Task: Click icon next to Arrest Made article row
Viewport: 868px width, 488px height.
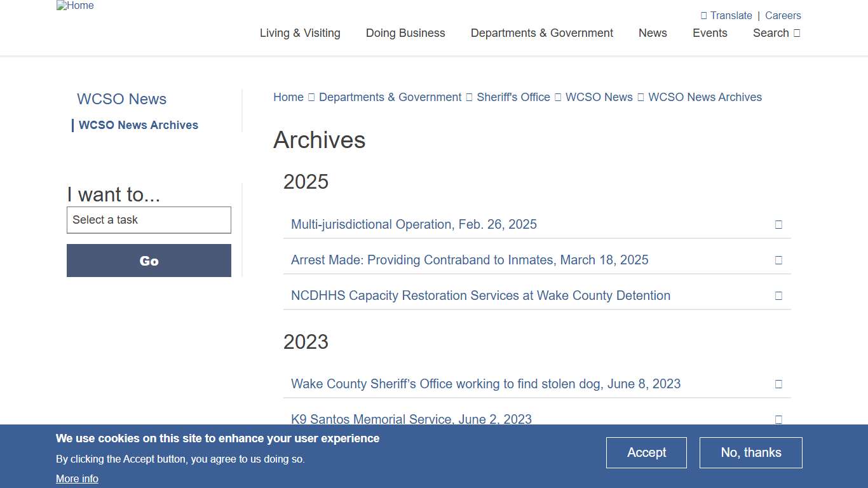Action: (x=778, y=260)
